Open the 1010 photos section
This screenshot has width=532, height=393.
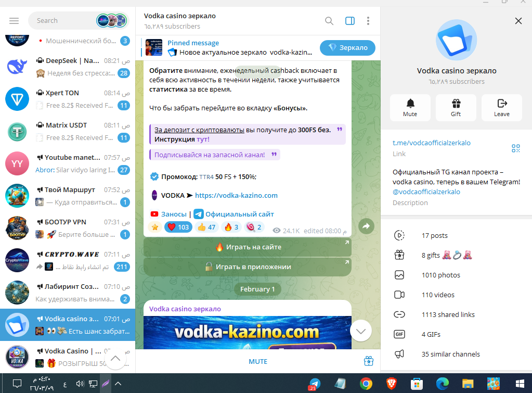(456, 275)
